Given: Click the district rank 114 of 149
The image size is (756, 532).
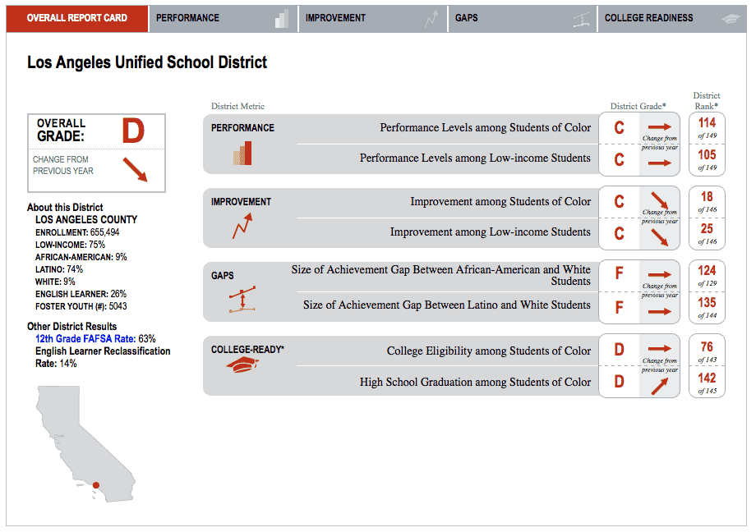Looking at the screenshot, I should click(707, 129).
